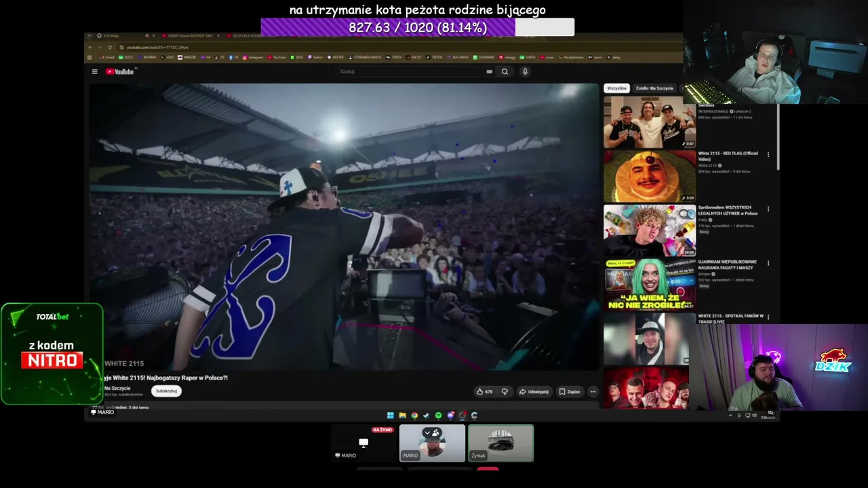Open the Instagram bookmark
This screenshot has height=488, width=868.
pyautogui.click(x=253, y=58)
